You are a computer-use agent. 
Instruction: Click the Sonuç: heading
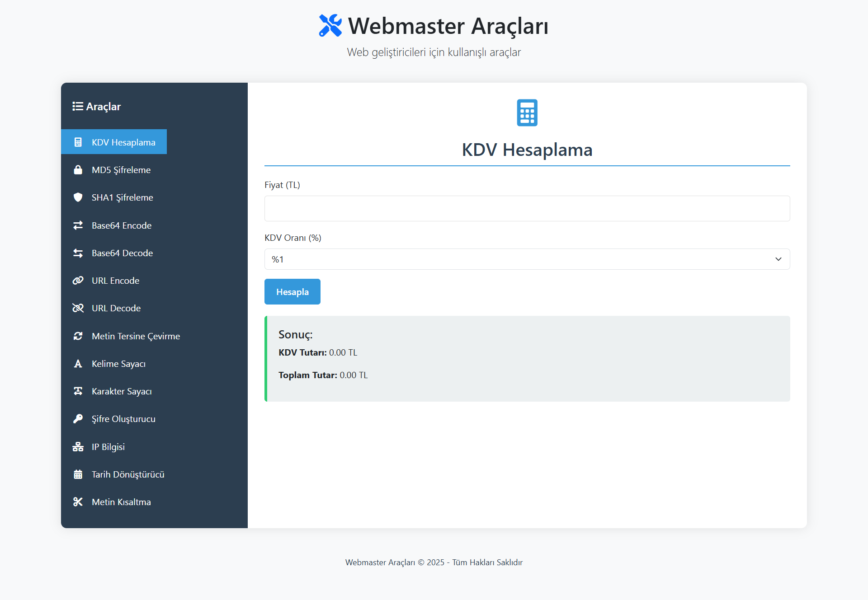click(296, 334)
